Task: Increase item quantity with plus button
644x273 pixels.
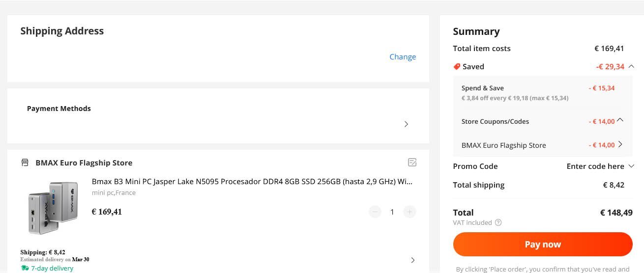Action: pos(410,212)
